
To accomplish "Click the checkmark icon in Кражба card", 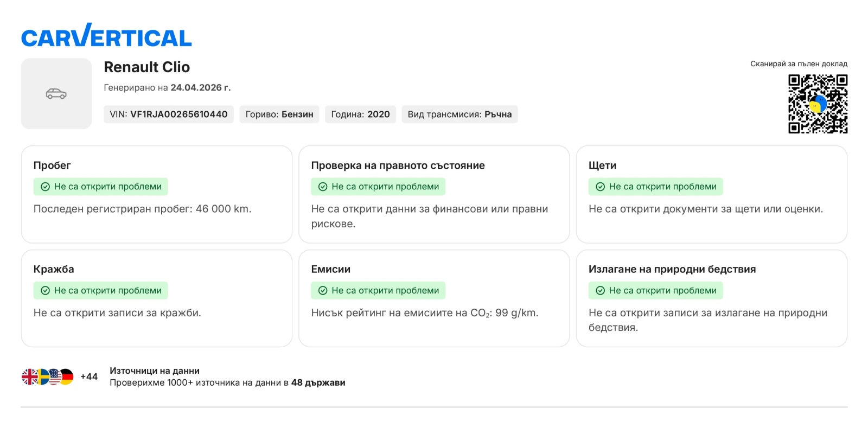I will [46, 291].
